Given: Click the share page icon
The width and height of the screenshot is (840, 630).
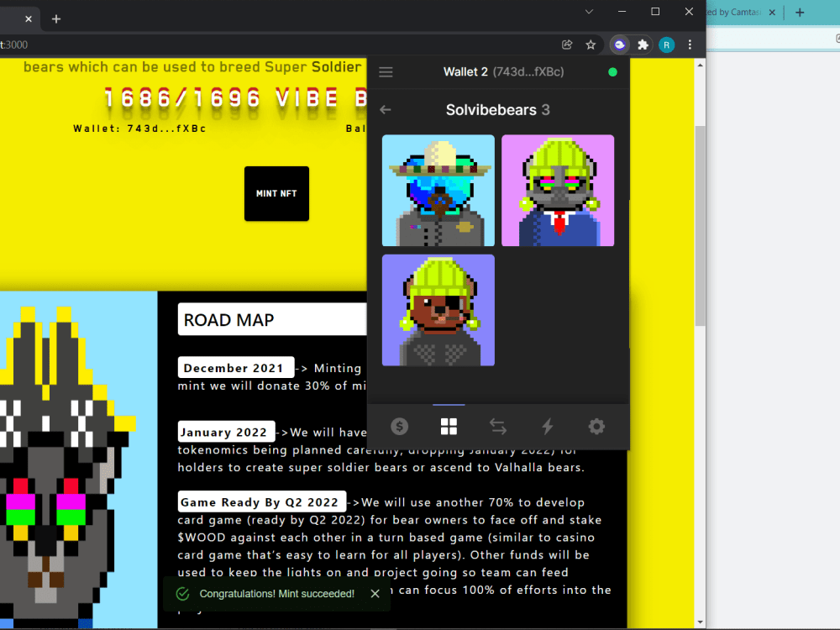Looking at the screenshot, I should 567,45.
